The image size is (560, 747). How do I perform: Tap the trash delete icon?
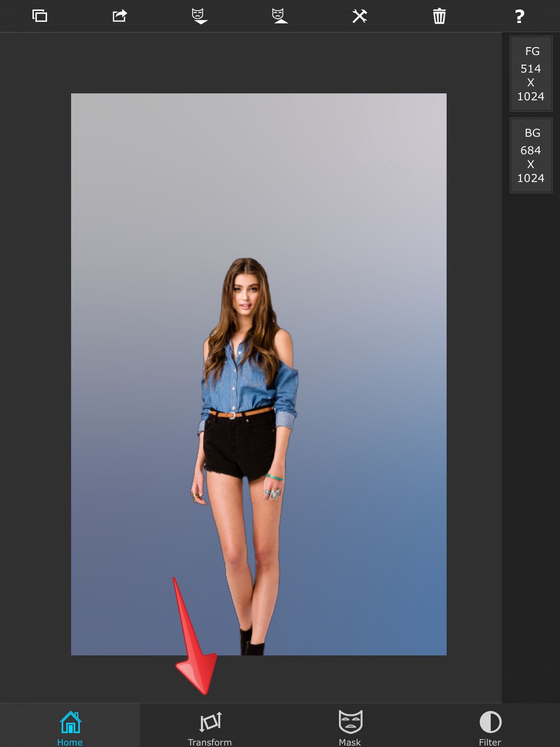tap(439, 16)
